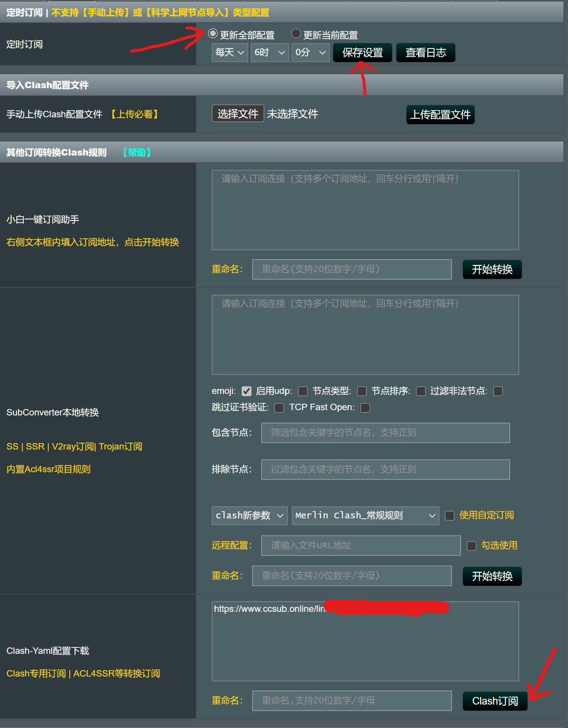The height and width of the screenshot is (728, 568).
Task: Expand the Merlin Clash_常规规则 dropdown
Action: pos(365,516)
